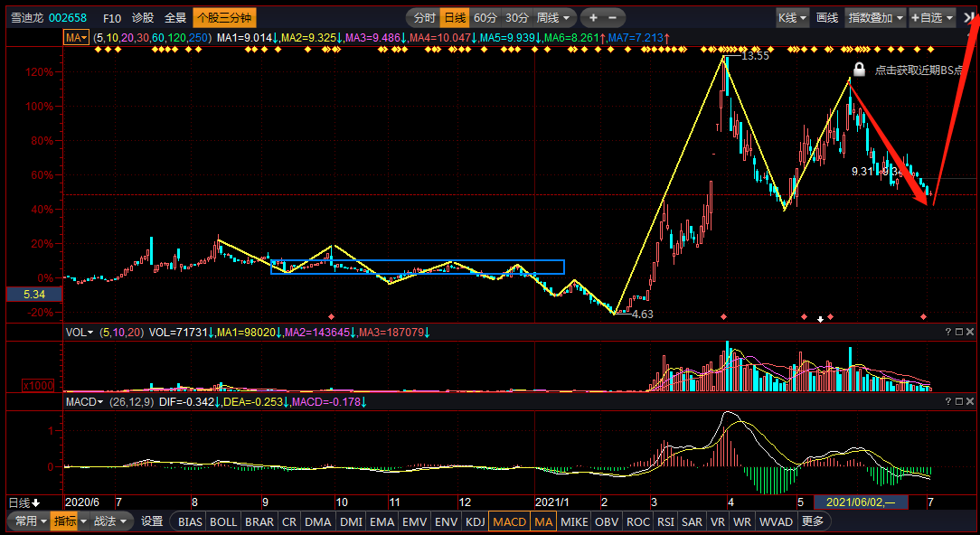Click the zoom-out minus button
This screenshot has width=980, height=535.
(x=613, y=17)
